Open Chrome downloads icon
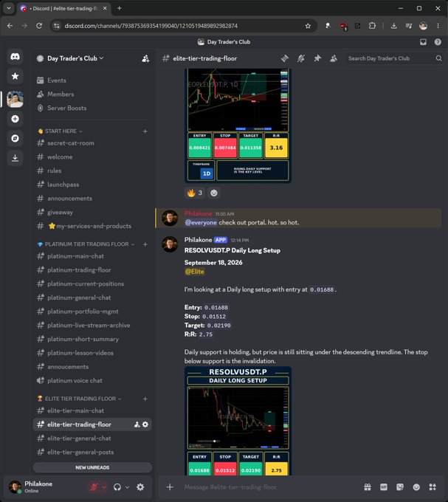448x502 pixels. (x=393, y=26)
